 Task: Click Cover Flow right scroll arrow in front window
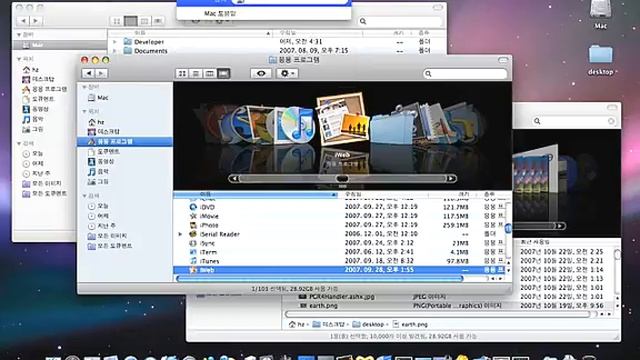(451, 179)
